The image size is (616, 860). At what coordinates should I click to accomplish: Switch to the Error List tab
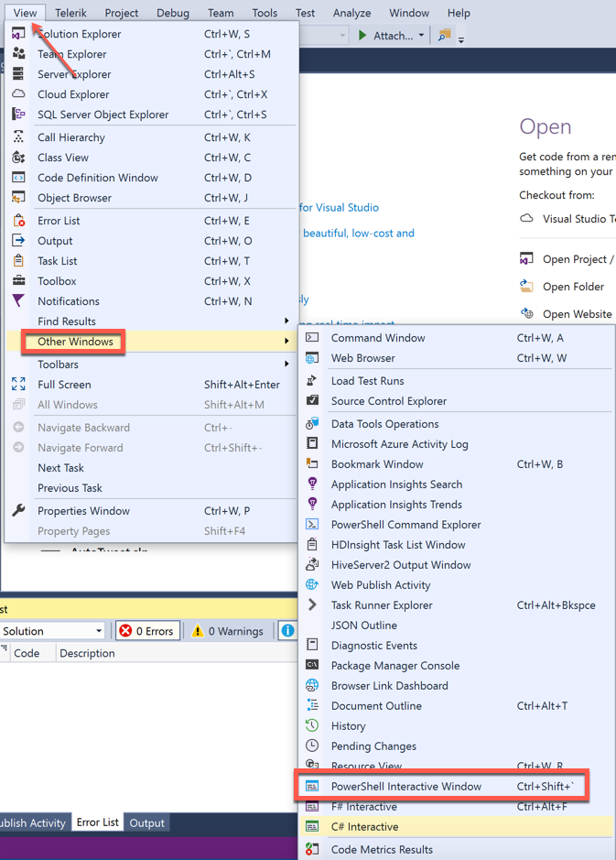pyautogui.click(x=98, y=822)
